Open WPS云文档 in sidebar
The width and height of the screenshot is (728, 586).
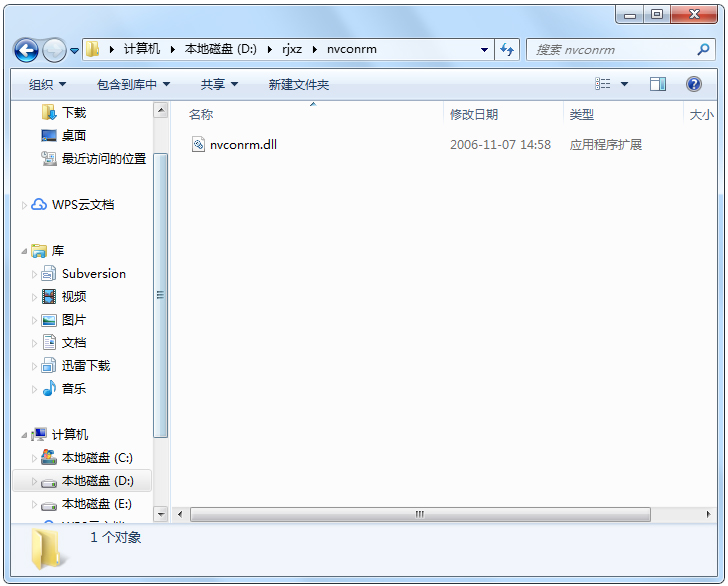click(x=83, y=205)
